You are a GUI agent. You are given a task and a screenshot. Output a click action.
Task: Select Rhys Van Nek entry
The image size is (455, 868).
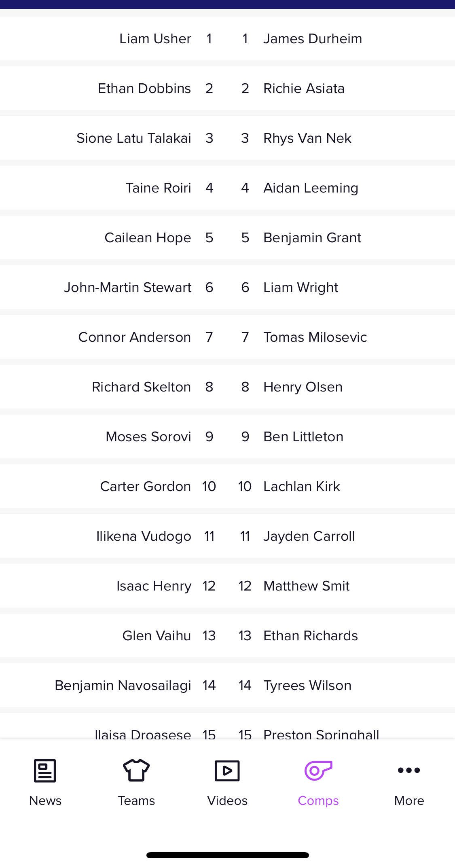click(x=307, y=138)
